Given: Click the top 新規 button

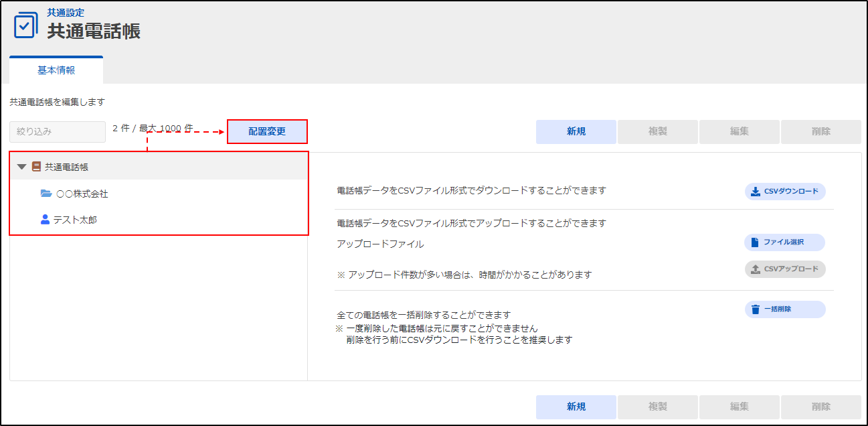Looking at the screenshot, I should click(576, 132).
